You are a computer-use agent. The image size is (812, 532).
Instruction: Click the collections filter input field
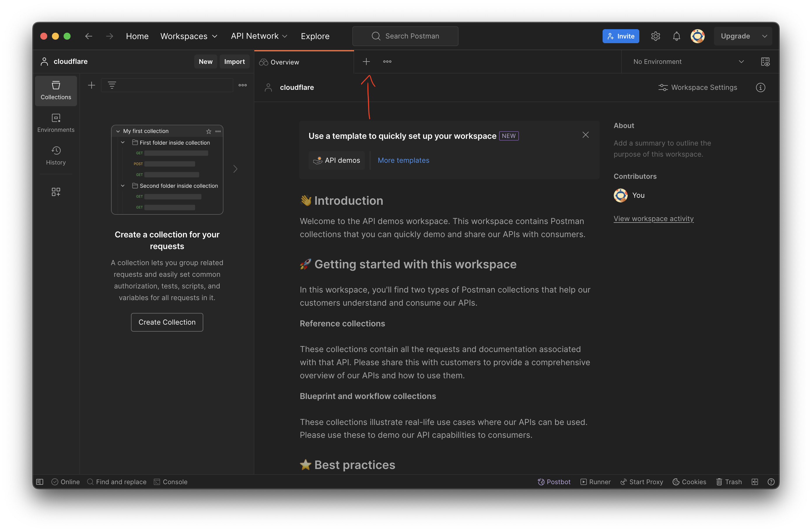coord(167,85)
